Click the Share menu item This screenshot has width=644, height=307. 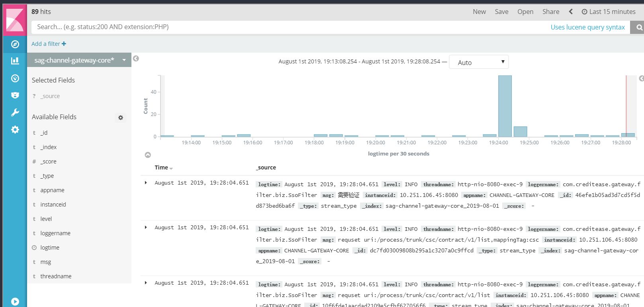550,12
